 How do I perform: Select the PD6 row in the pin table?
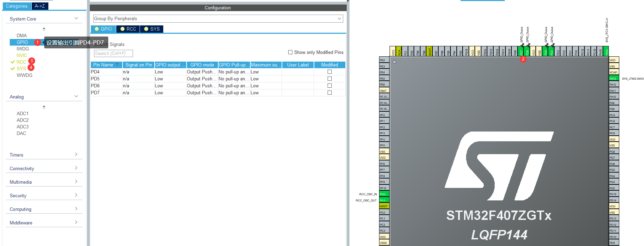[x=218, y=86]
